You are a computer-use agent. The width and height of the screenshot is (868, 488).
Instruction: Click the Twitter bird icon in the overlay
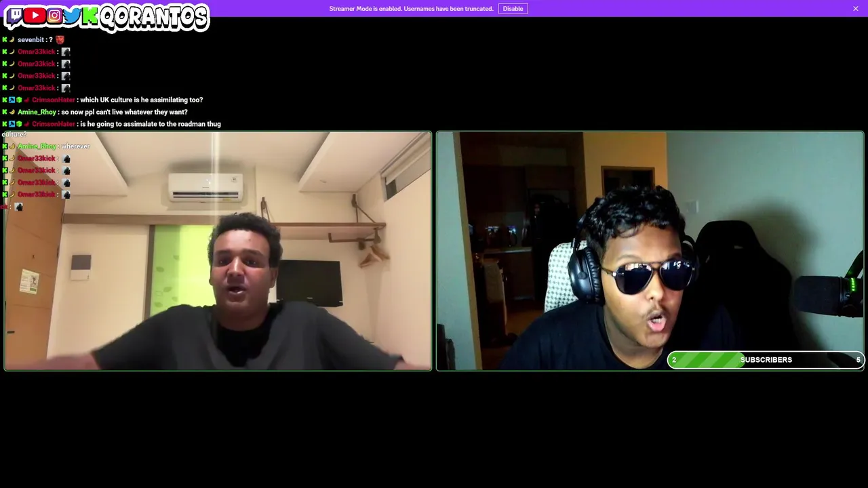coord(73,16)
